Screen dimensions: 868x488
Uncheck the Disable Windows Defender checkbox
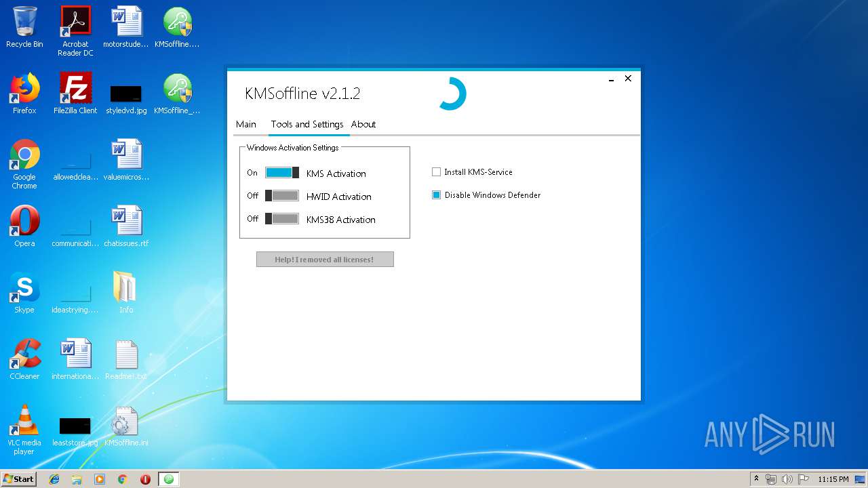point(437,195)
